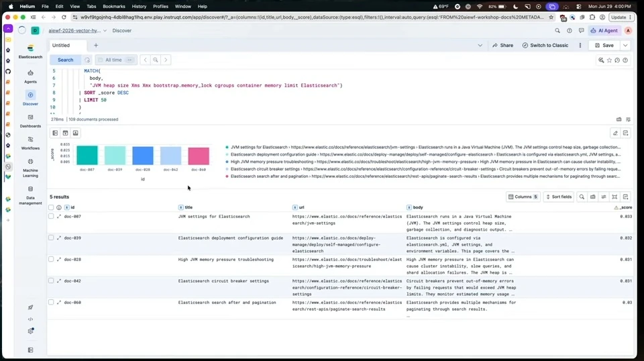Expand document details for doc-007
This screenshot has height=361, width=644.
point(59,217)
